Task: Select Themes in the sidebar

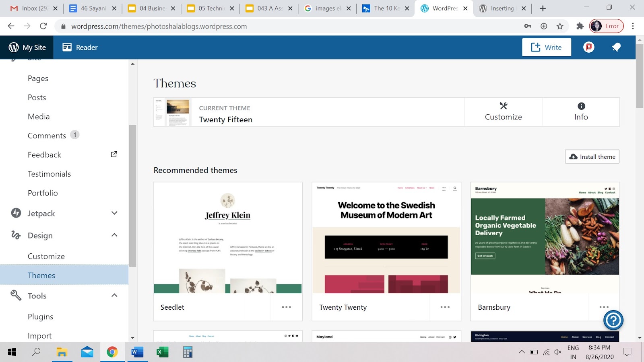Action: (64, 275)
